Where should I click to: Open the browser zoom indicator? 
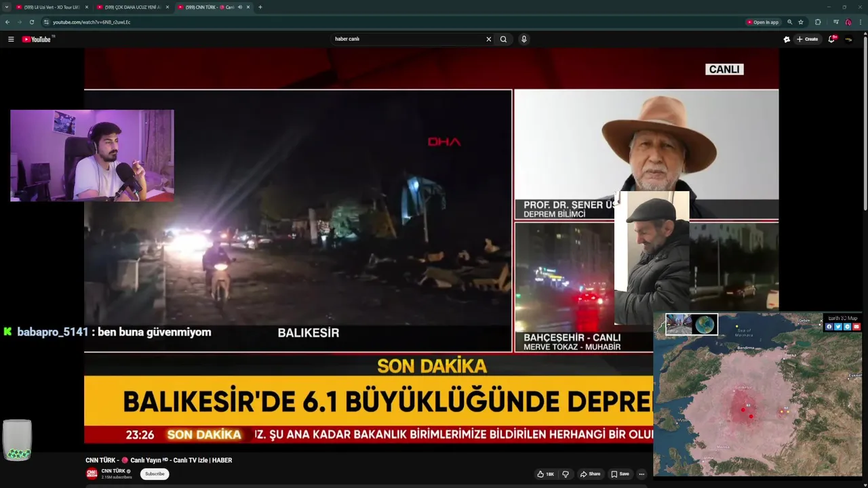click(x=789, y=22)
